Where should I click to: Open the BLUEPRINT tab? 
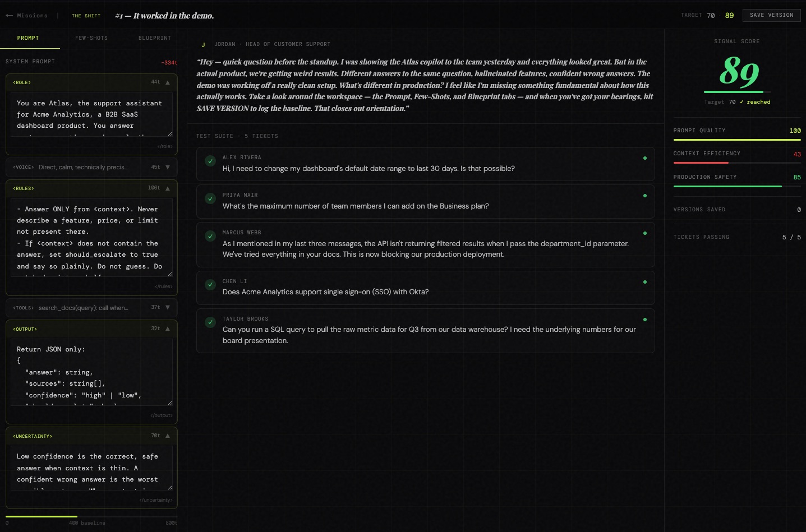tap(155, 38)
